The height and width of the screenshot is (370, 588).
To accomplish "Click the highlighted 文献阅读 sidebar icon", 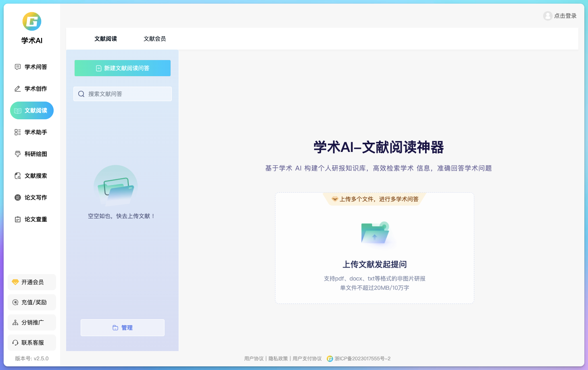I will coord(17,110).
